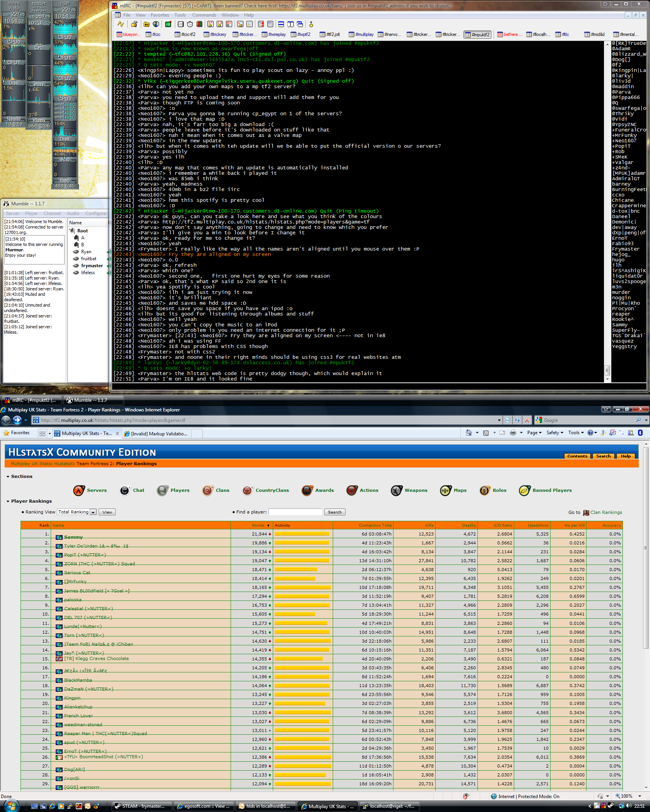Open the IE Quick Tabs dropdown arrow
Viewport: 650px width, 812px height.
pos(50,433)
